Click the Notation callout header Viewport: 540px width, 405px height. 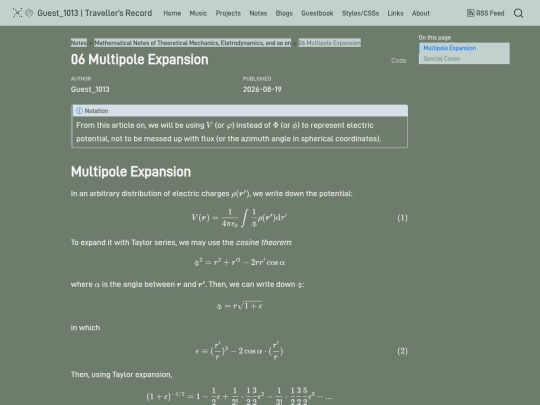click(240, 111)
